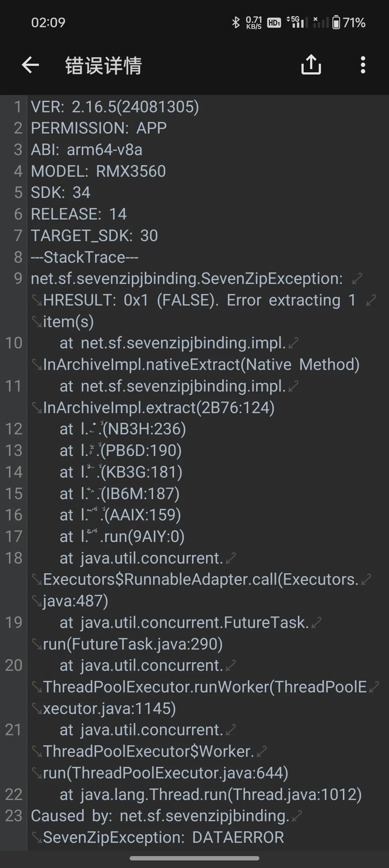Tap the TARGET_SDK: 30 line
Image resolution: width=389 pixels, height=868 pixels.
pos(94,236)
